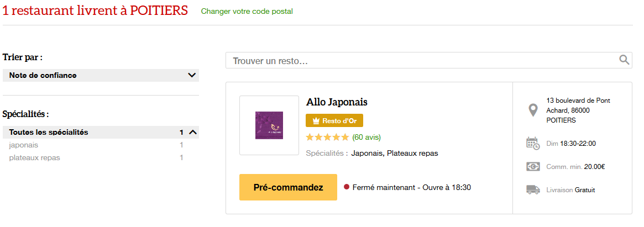Open the 60 avis reviews link
Viewport: 644px width, 227px height.
366,137
